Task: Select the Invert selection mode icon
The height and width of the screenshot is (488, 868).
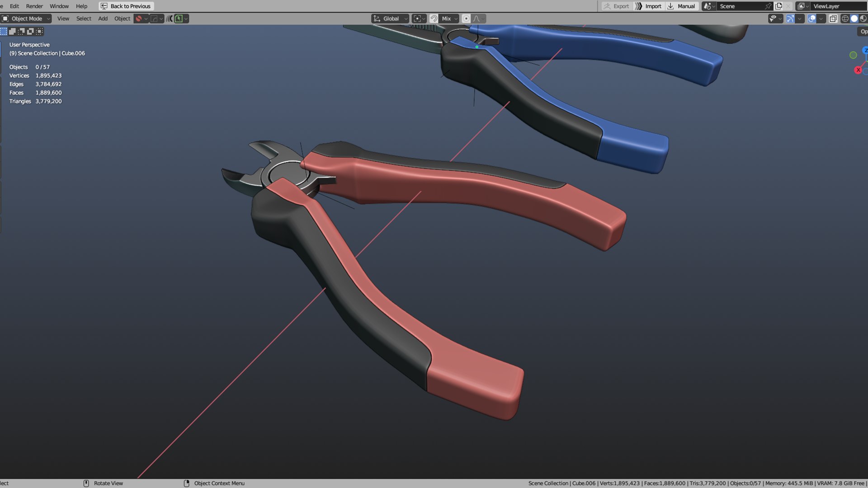Action: [x=30, y=31]
